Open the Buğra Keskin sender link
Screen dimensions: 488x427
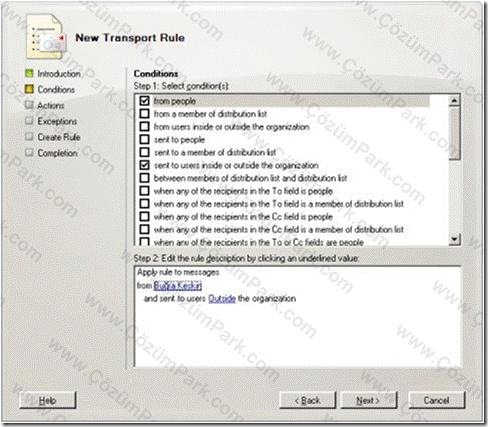[x=178, y=286]
